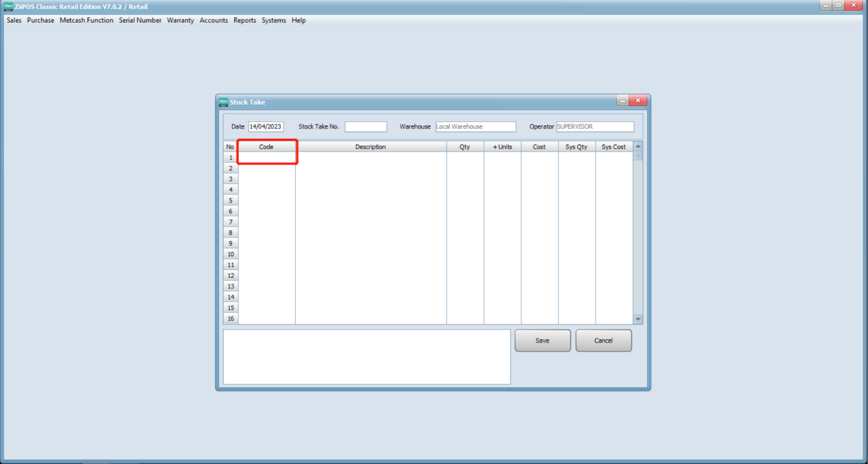
Task: Click the Save button
Action: pos(542,340)
